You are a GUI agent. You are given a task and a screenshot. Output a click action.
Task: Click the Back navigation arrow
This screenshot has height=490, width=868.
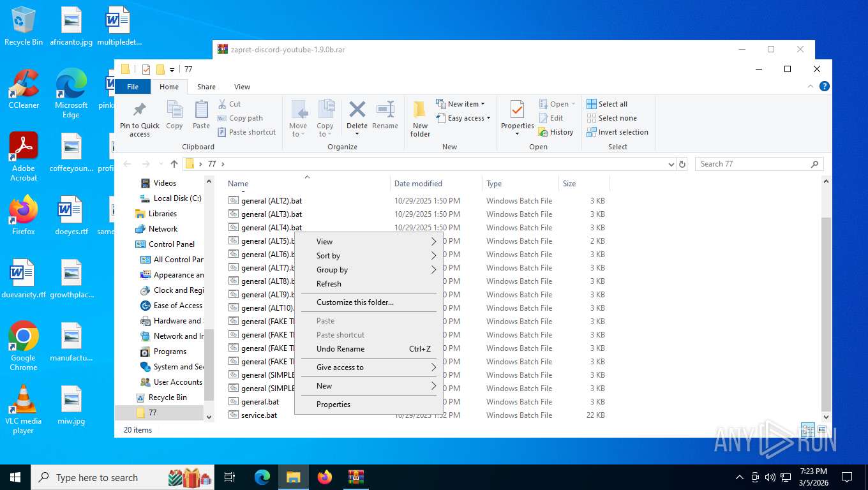(x=127, y=164)
